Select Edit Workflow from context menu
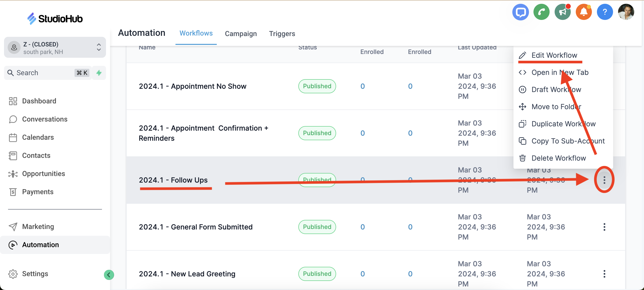 (x=554, y=55)
